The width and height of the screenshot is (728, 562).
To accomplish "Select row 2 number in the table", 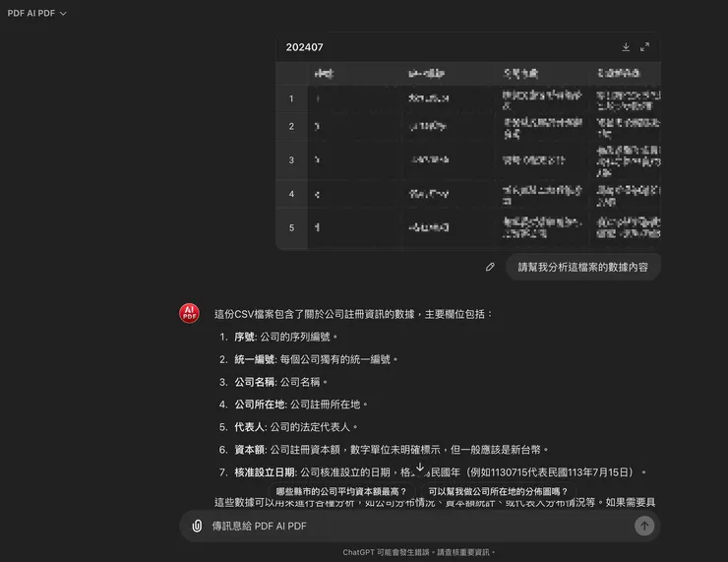I will click(x=291, y=126).
